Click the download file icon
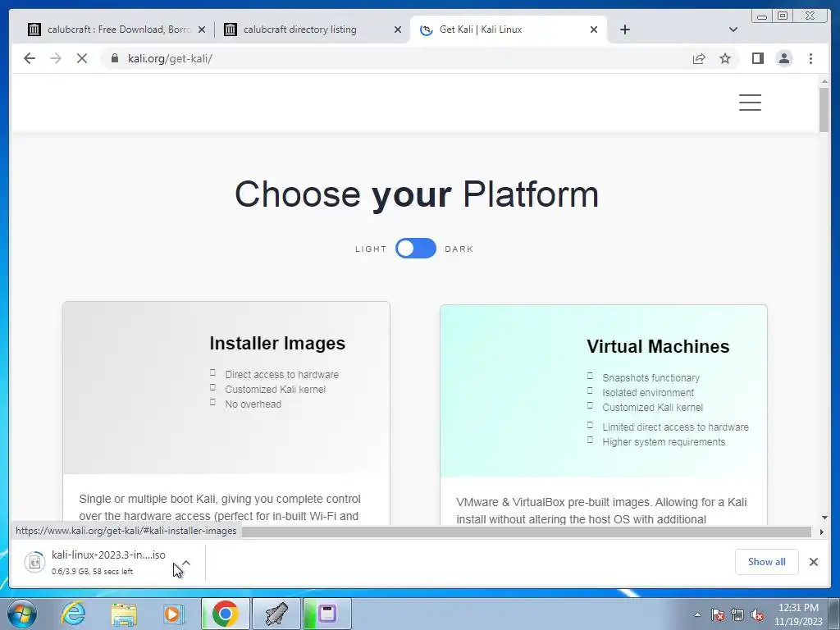This screenshot has height=630, width=840. [34, 562]
